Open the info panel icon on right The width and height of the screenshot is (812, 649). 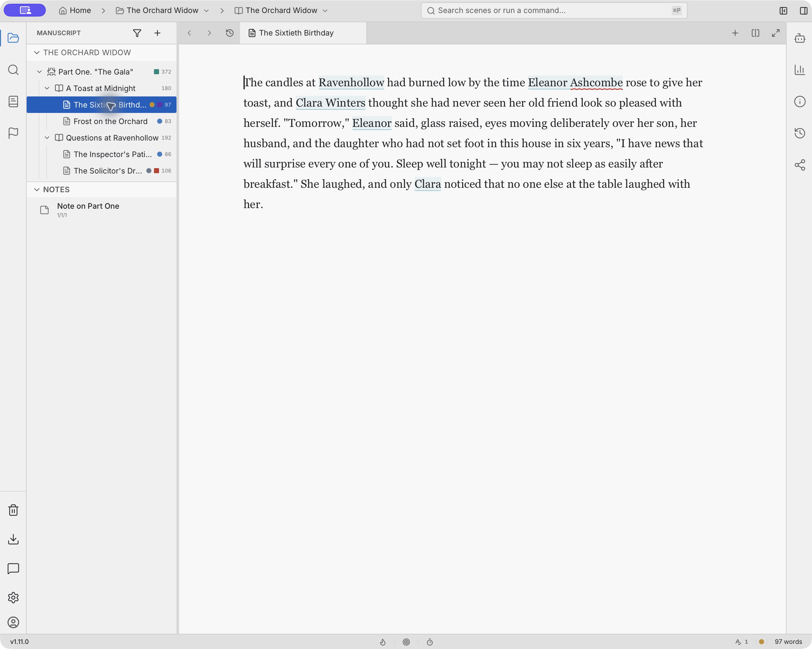pyautogui.click(x=800, y=101)
